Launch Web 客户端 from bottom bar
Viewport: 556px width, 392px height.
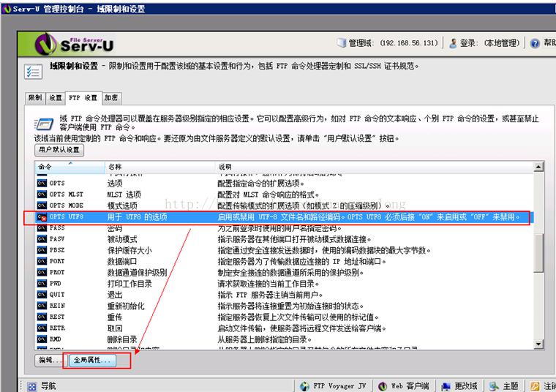pyautogui.click(x=410, y=386)
